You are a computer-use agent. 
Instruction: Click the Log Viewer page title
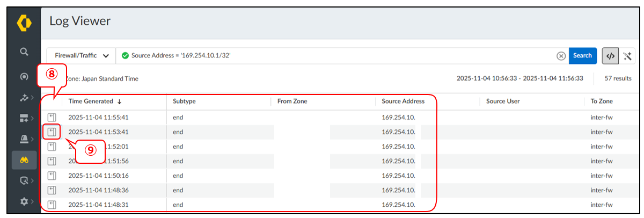(x=80, y=21)
